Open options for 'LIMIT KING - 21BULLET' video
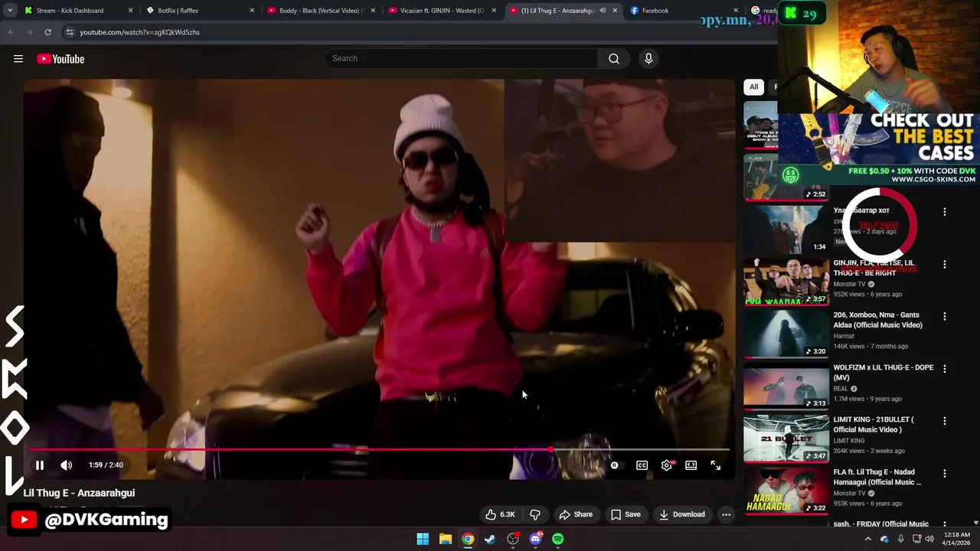 (x=944, y=421)
